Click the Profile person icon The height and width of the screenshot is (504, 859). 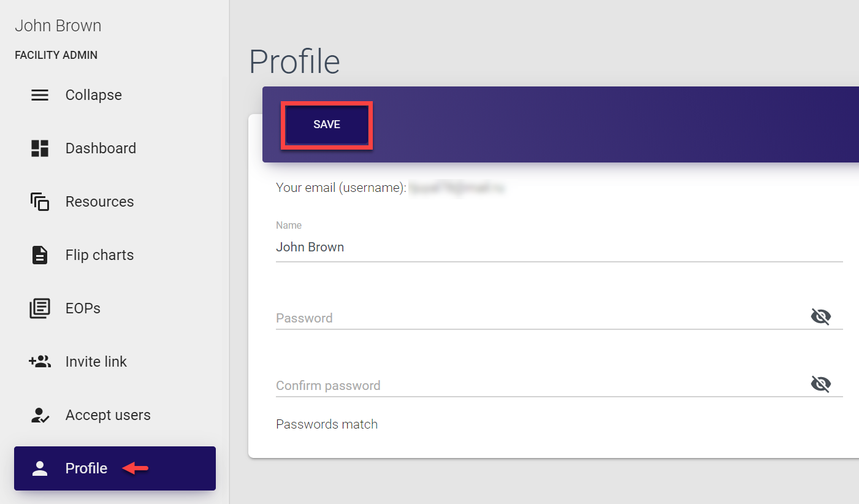[x=40, y=468]
